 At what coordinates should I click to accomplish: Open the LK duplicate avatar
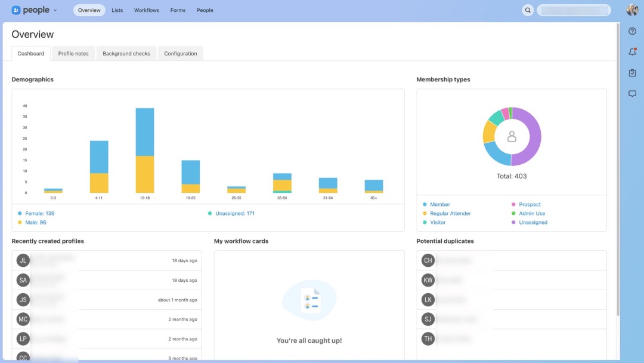click(428, 300)
